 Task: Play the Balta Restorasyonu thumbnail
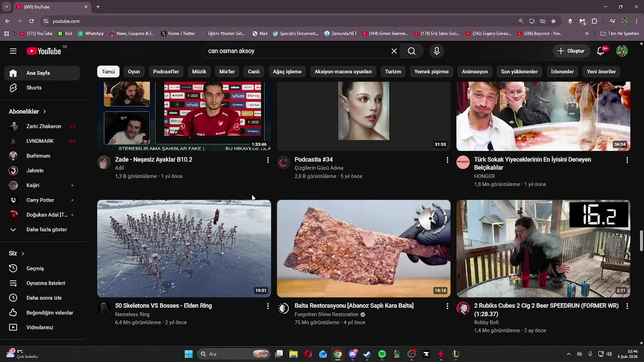[x=364, y=248]
